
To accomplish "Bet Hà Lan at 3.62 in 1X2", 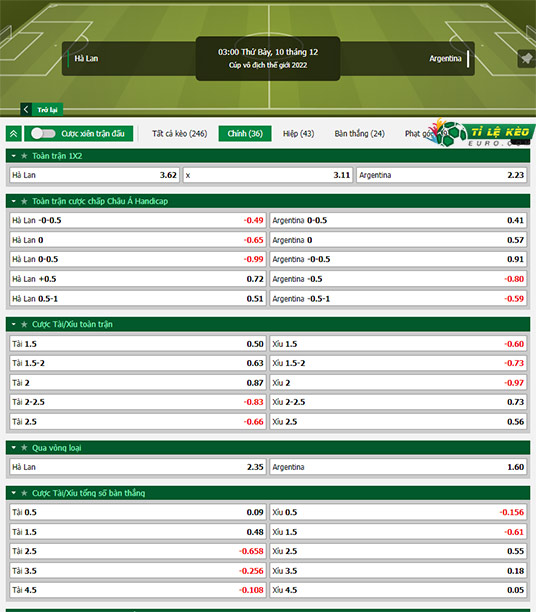I will point(94,175).
